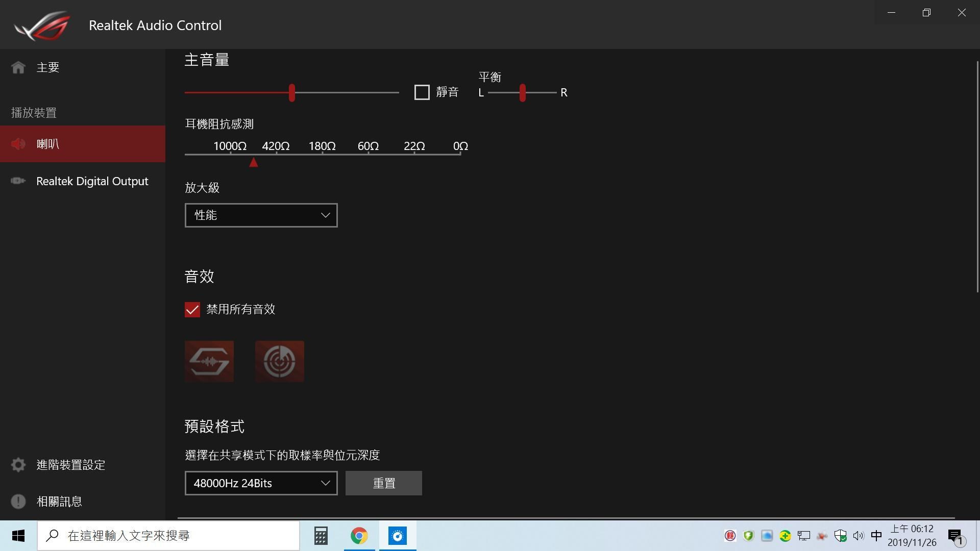Open 進階裝置設定 settings
The image size is (980, 551).
(x=70, y=464)
